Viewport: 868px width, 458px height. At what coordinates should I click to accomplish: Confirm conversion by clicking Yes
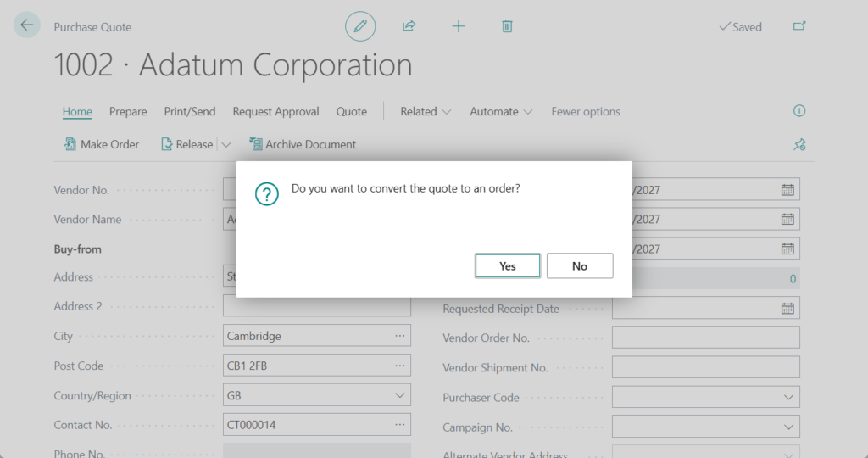point(507,266)
